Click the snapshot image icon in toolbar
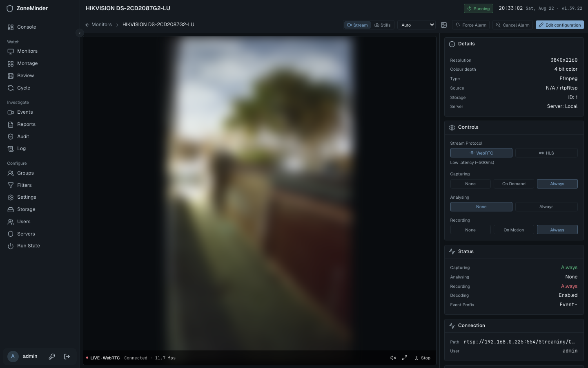This screenshot has width=588, height=368. [444, 25]
